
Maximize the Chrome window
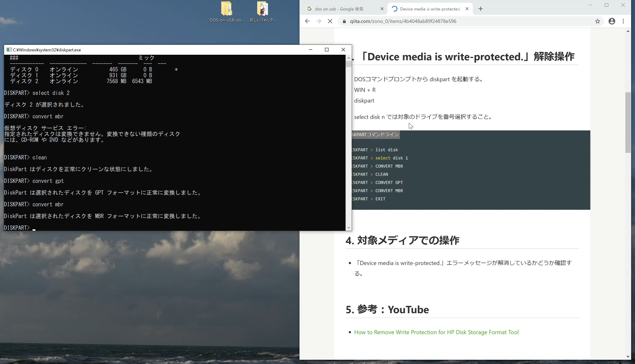coord(607,5)
